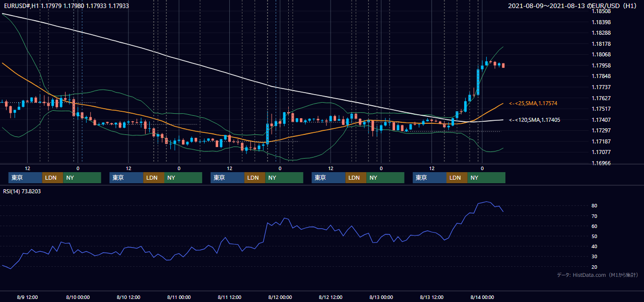Click the 東京 session block for August 13
Screen dimensions: 644x302
pyautogui.click(x=429, y=178)
